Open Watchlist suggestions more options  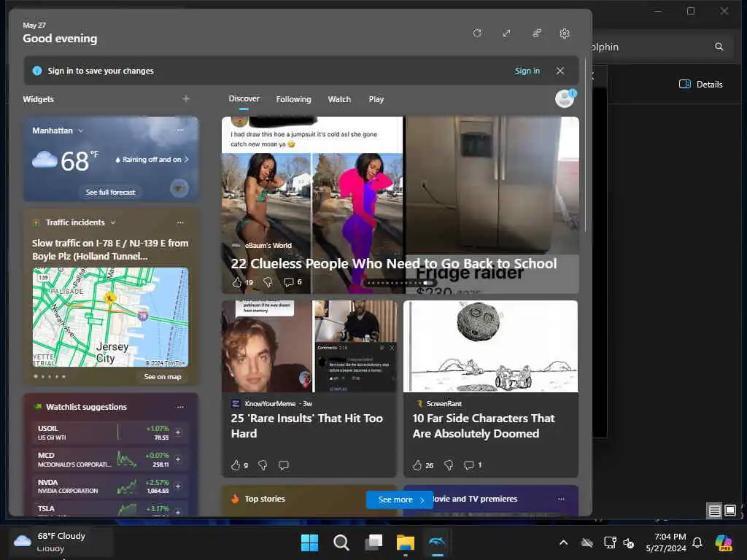pyautogui.click(x=180, y=407)
